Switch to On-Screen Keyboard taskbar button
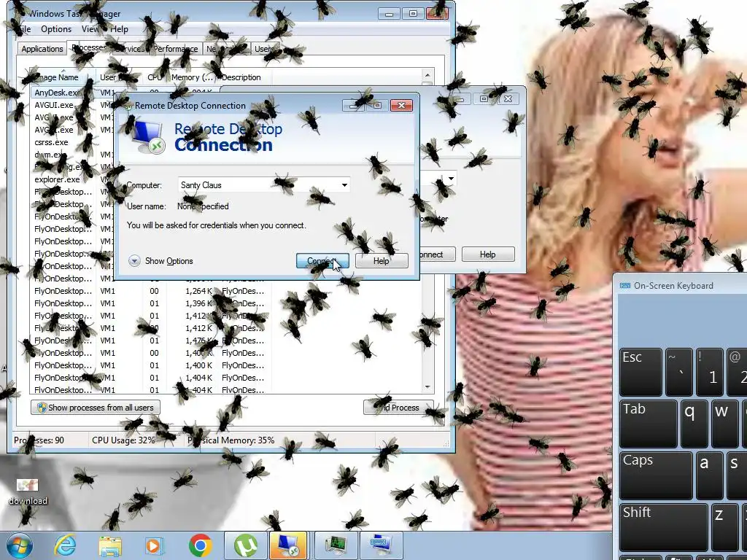This screenshot has width=747, height=560. tap(382, 545)
